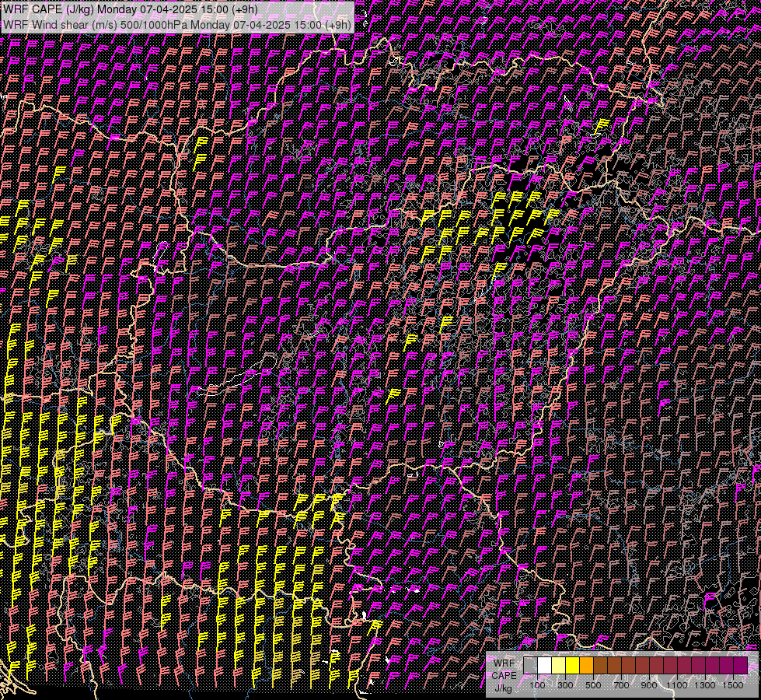
Task: Click the 500 legend value
Action: coord(593,685)
